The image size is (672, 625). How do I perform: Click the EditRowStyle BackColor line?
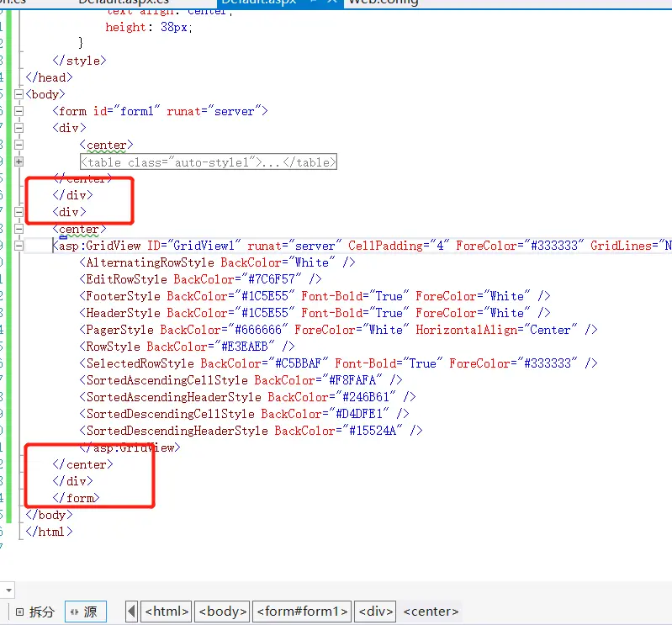pos(200,279)
